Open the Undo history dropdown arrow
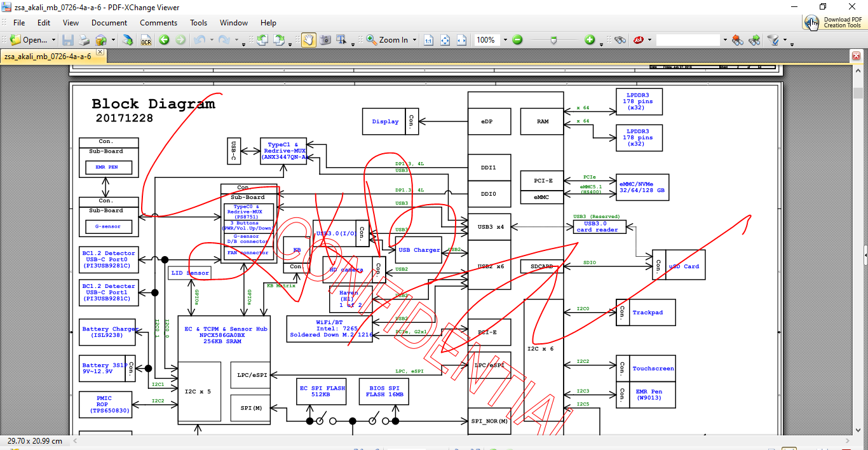This screenshot has width=868, height=450. coord(211,40)
